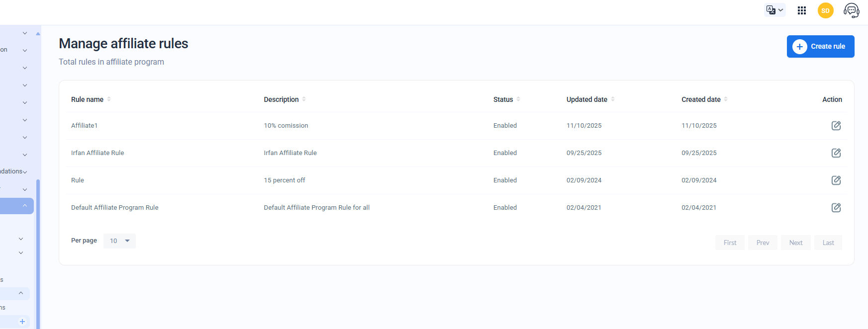The width and height of the screenshot is (868, 329).
Task: Jump to the Last page
Action: (828, 243)
